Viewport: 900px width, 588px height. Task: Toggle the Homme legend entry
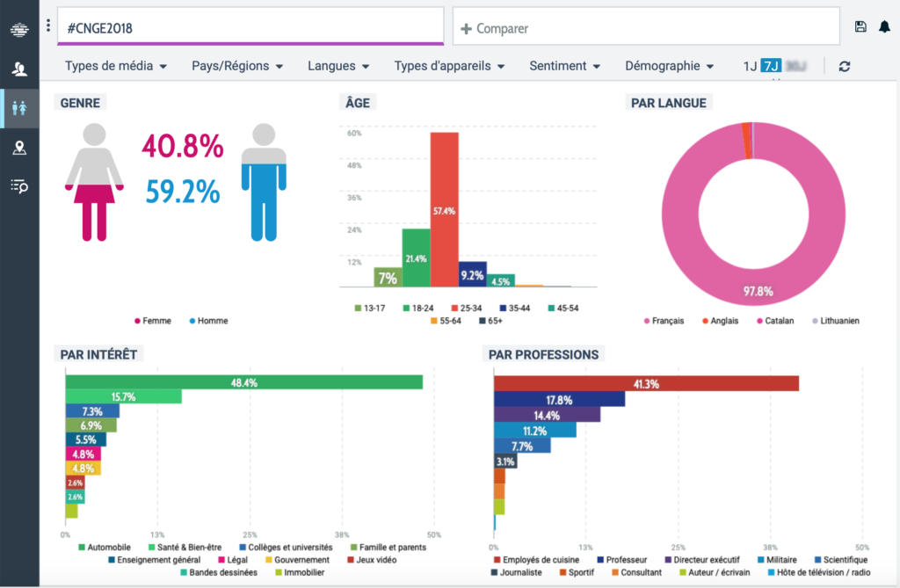click(x=209, y=321)
